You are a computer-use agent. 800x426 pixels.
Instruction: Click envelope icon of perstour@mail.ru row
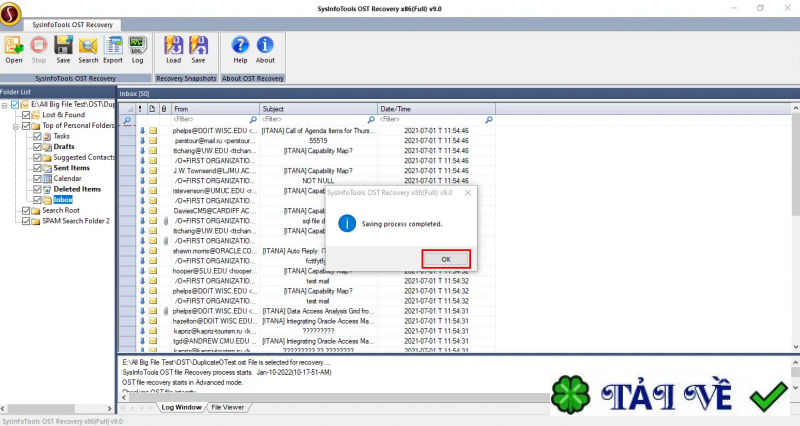[x=153, y=141]
